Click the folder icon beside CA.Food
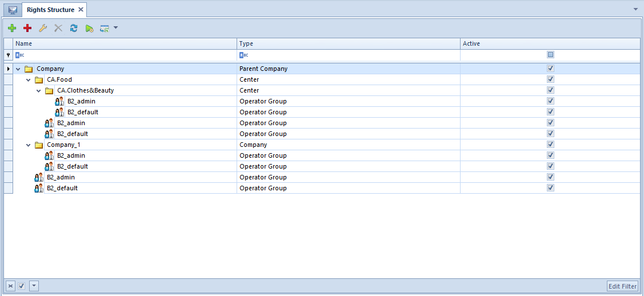 (x=39, y=79)
